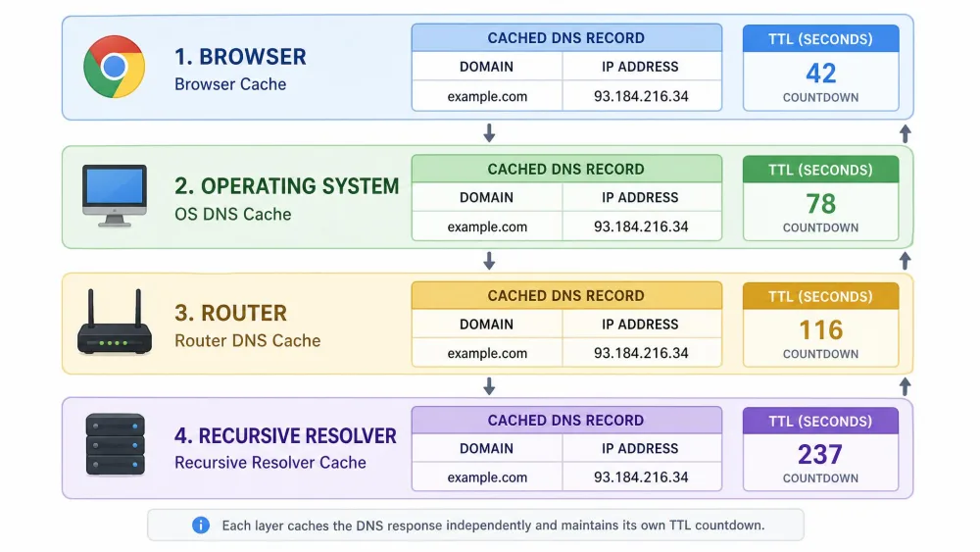
Task: Click 'example.com' in the Recursive Resolver record
Action: tap(487, 477)
